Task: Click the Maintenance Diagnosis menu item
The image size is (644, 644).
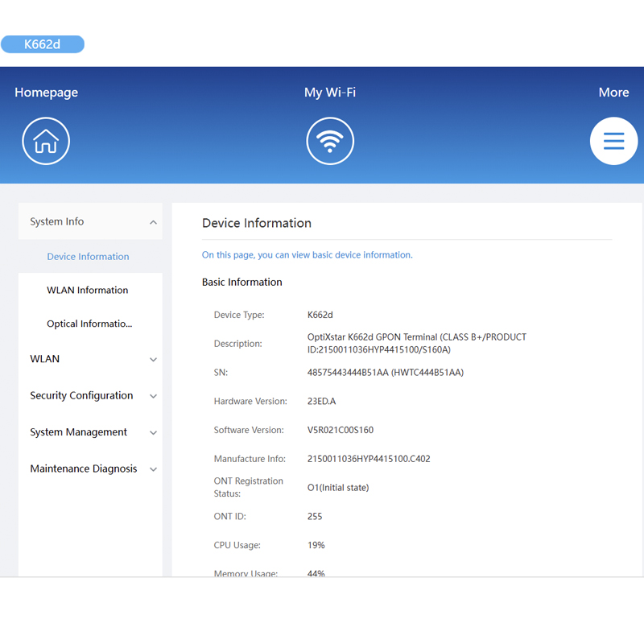Action: pyautogui.click(x=84, y=469)
